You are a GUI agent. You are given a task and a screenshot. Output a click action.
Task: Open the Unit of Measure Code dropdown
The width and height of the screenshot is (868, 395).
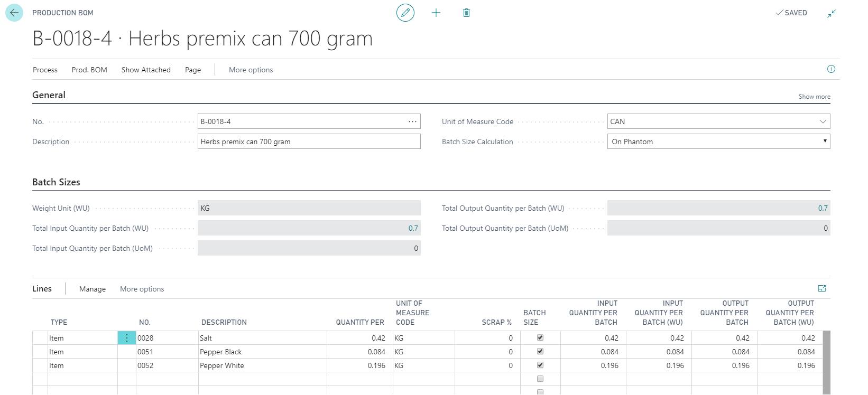pos(823,121)
